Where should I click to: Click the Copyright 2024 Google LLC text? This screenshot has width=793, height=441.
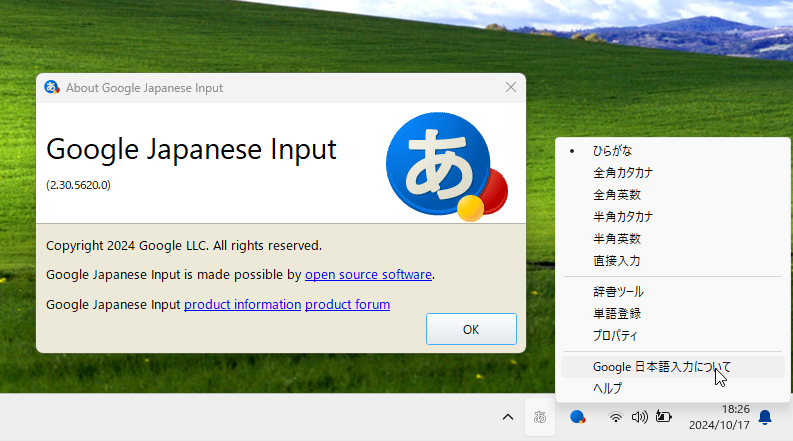[x=184, y=246]
